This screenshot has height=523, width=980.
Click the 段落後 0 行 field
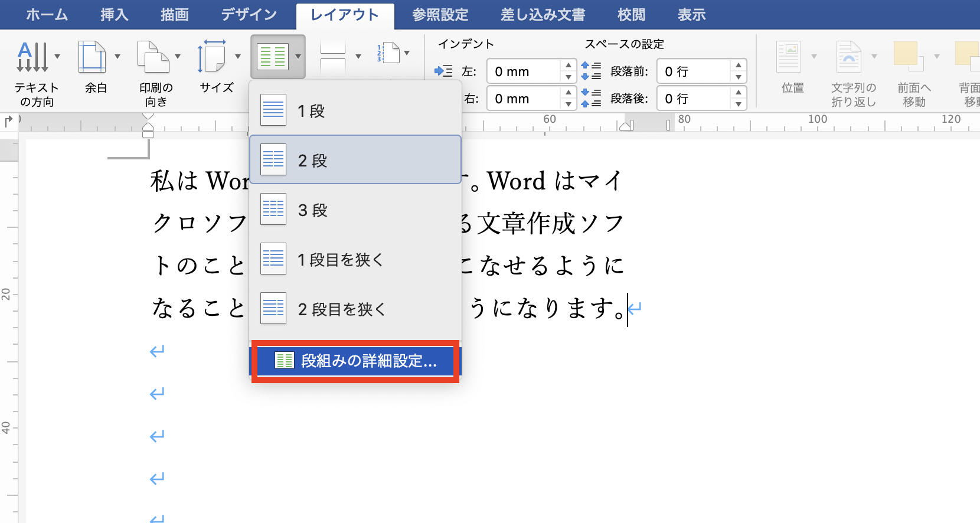[x=694, y=99]
